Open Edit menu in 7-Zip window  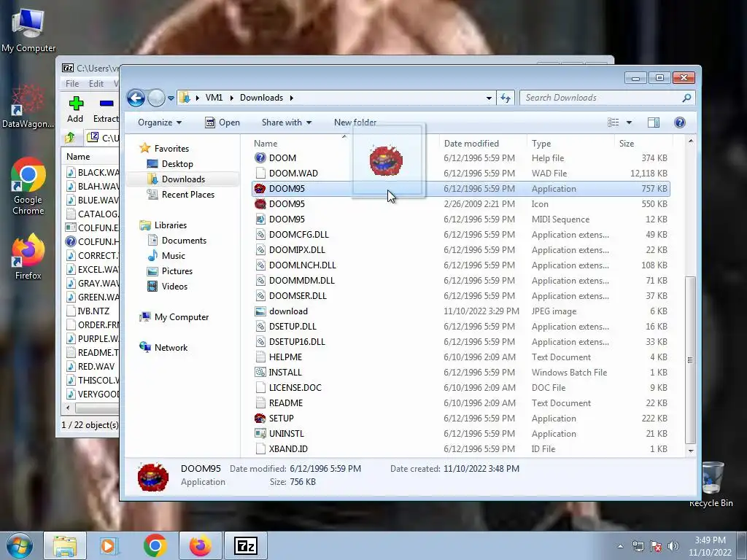[96, 83]
